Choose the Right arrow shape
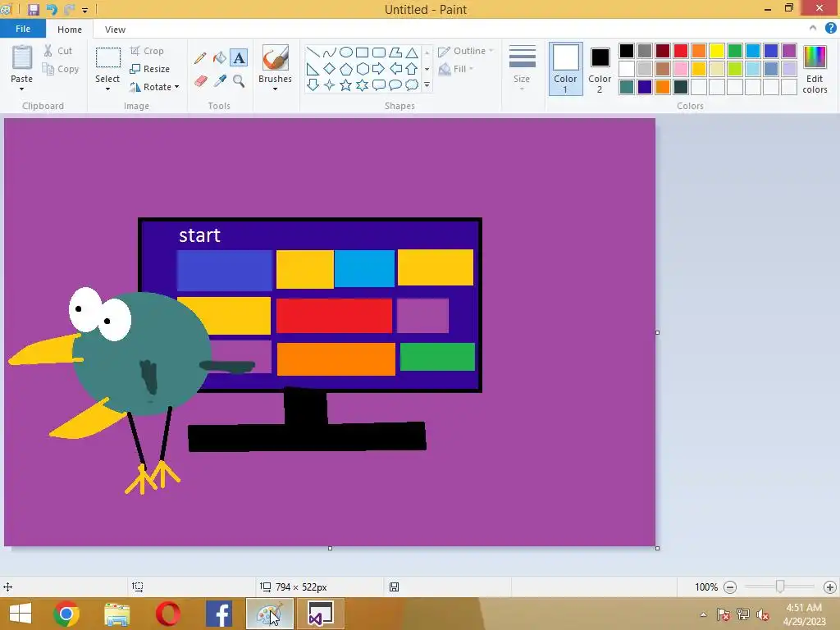The width and height of the screenshot is (840, 630). 379,69
